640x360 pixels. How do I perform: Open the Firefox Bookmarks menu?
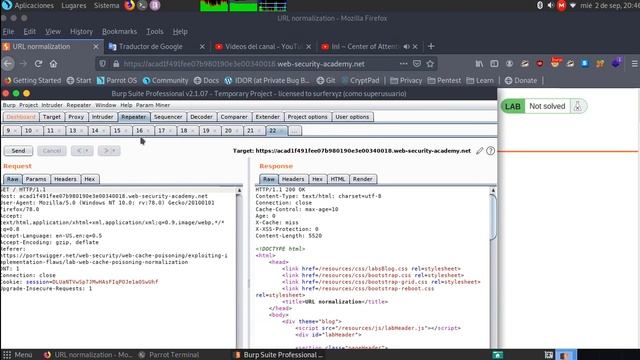[x=119, y=31]
